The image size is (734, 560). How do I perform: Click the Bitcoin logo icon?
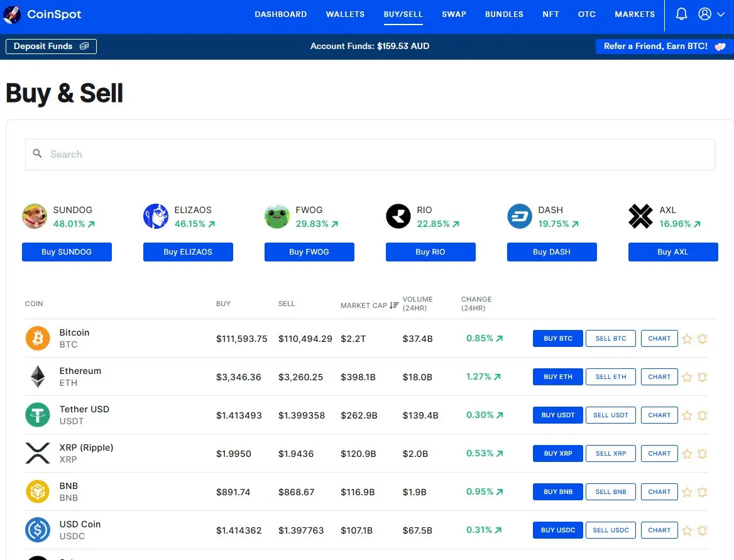38,338
